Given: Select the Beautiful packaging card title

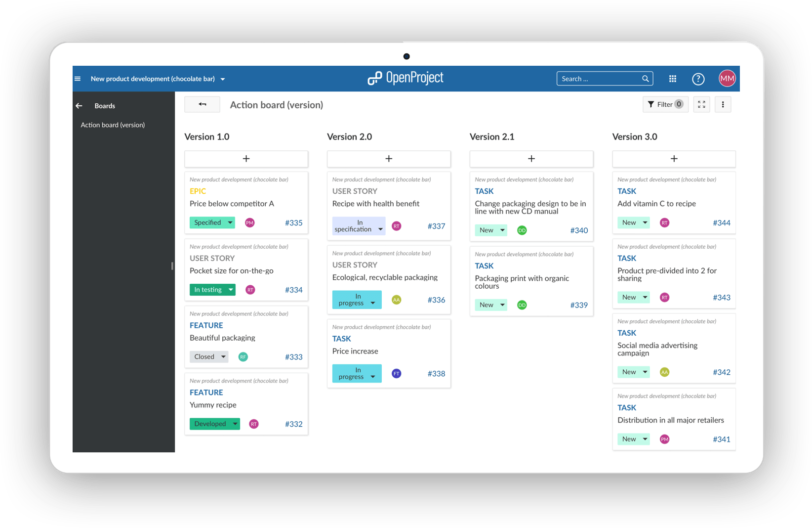Looking at the screenshot, I should (222, 338).
